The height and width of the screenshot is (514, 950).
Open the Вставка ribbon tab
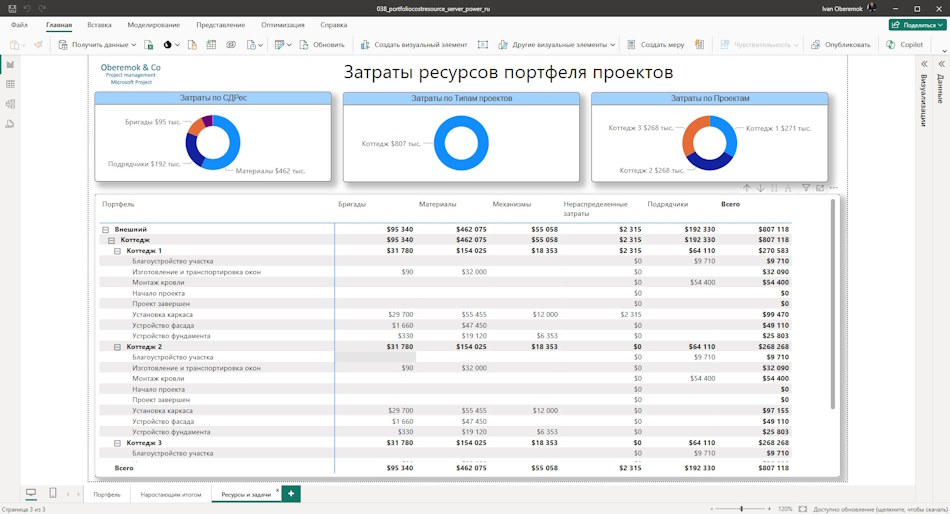point(99,25)
